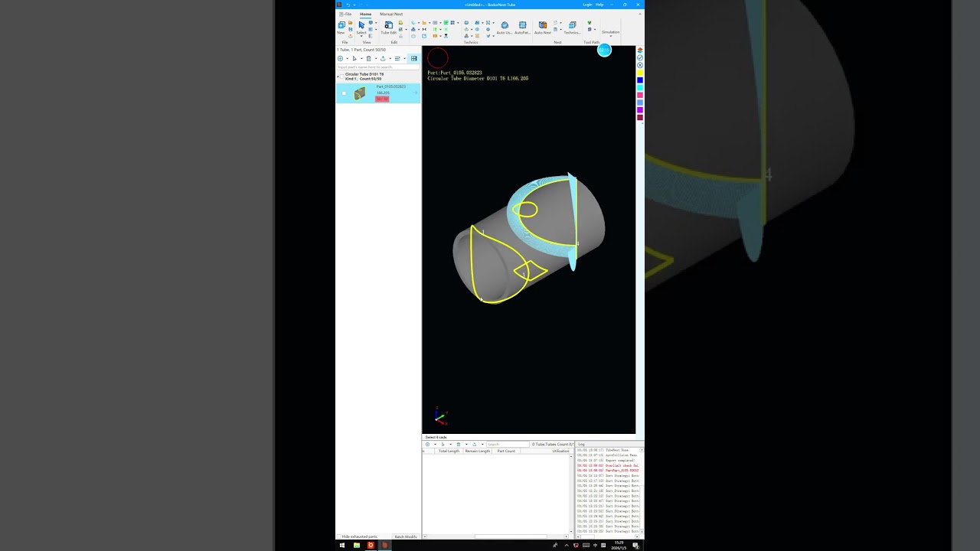Click the colorful Tool Path icon in ribbon

[590, 22]
